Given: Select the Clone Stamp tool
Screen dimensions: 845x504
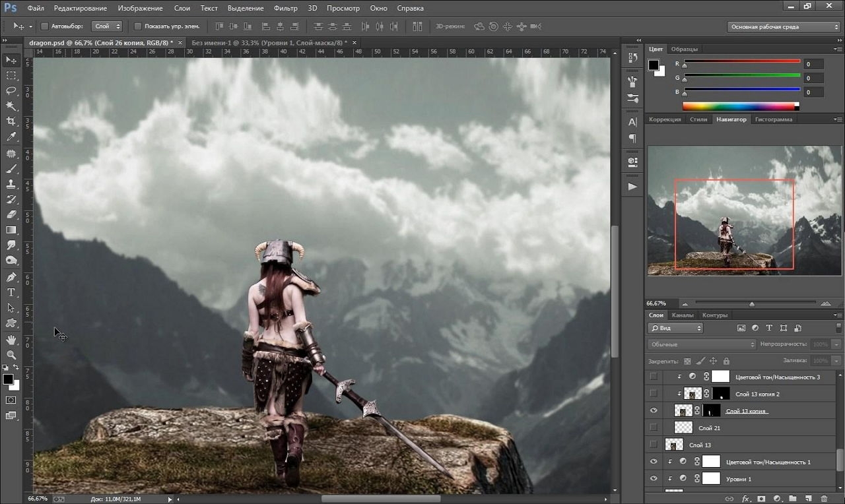Looking at the screenshot, I should point(11,184).
